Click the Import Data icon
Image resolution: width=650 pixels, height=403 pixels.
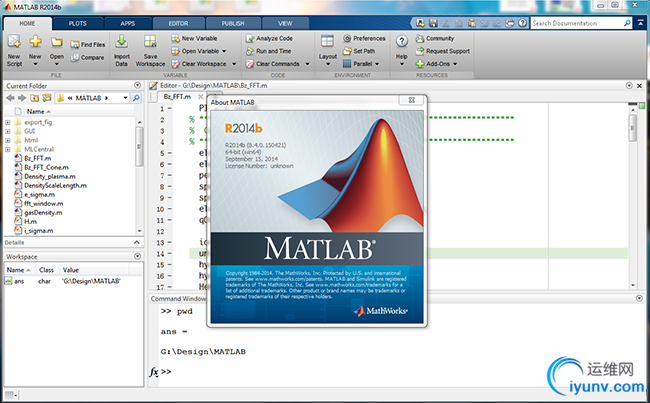click(x=121, y=41)
